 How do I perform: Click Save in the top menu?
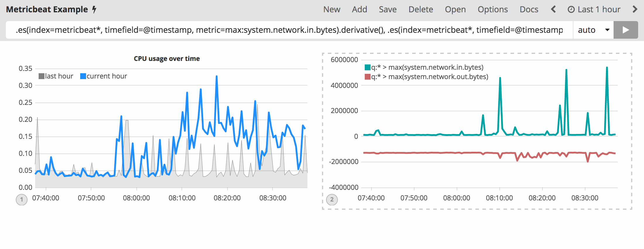388,9
